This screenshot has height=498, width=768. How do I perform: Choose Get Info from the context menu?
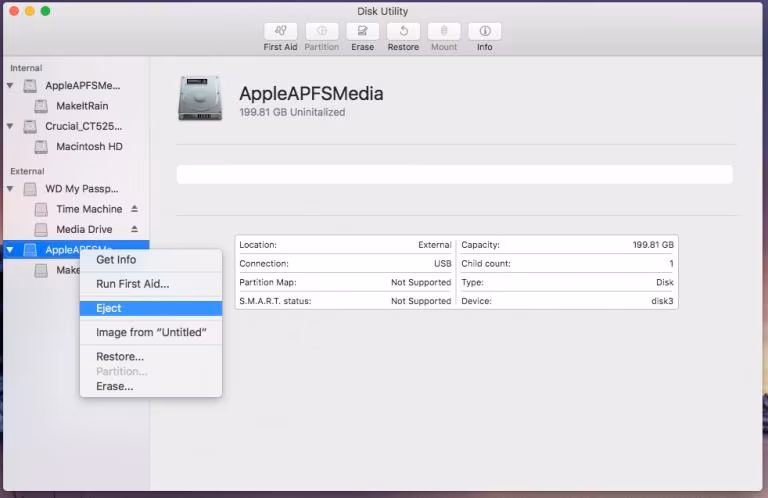[151, 260]
